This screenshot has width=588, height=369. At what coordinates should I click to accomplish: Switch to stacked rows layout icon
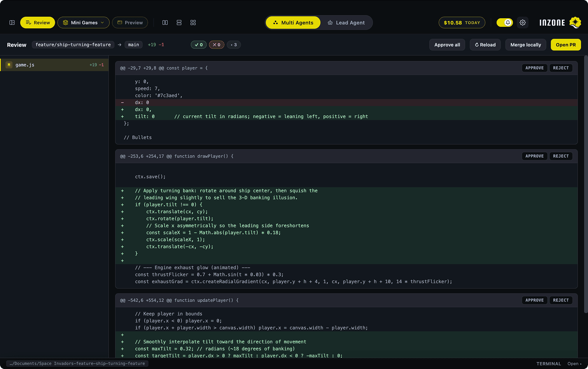point(179,23)
